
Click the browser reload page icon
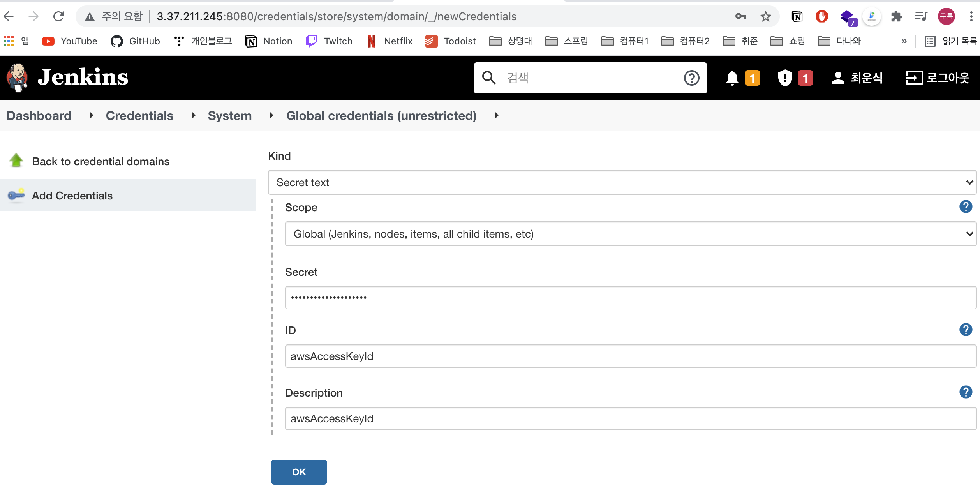(58, 16)
